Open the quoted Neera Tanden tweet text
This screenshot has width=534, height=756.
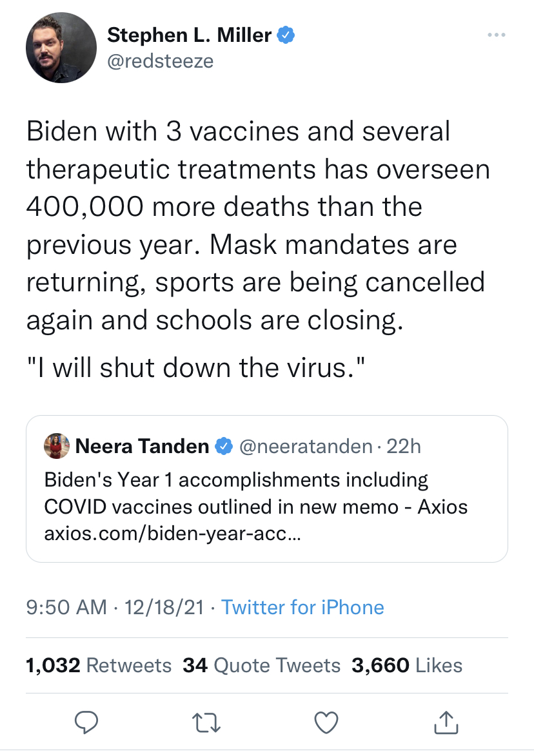tap(255, 493)
